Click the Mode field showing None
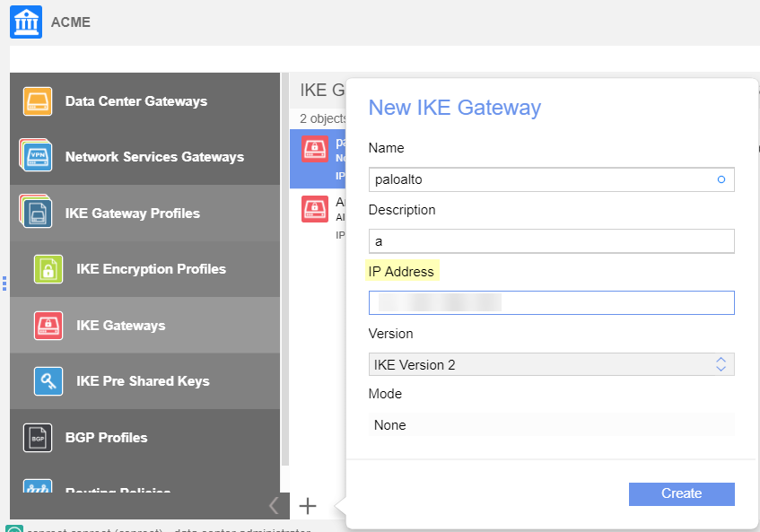The image size is (760, 532). 551,425
